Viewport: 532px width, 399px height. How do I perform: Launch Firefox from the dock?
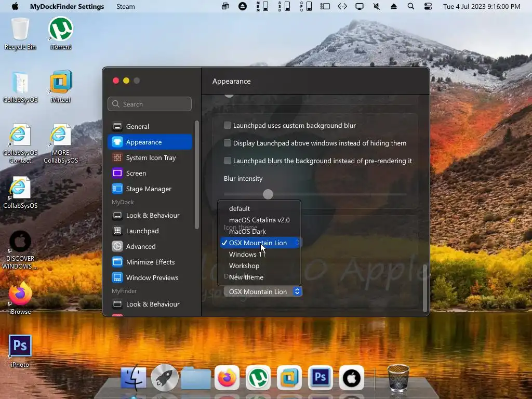coord(227,378)
